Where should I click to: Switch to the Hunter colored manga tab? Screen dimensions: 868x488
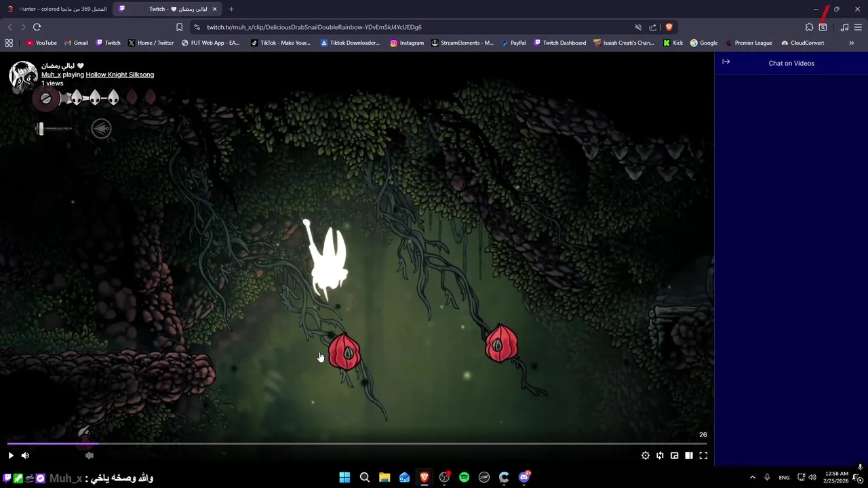57,9
